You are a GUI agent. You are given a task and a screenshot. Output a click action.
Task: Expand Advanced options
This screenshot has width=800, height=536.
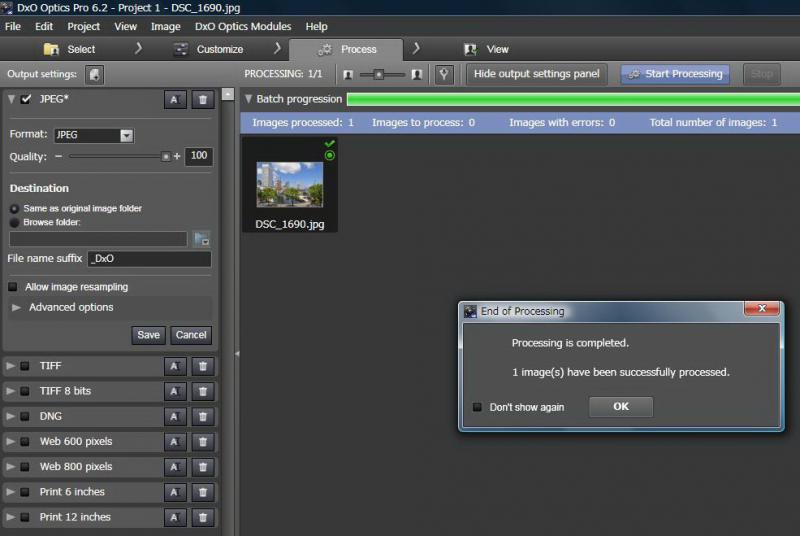(x=16, y=308)
